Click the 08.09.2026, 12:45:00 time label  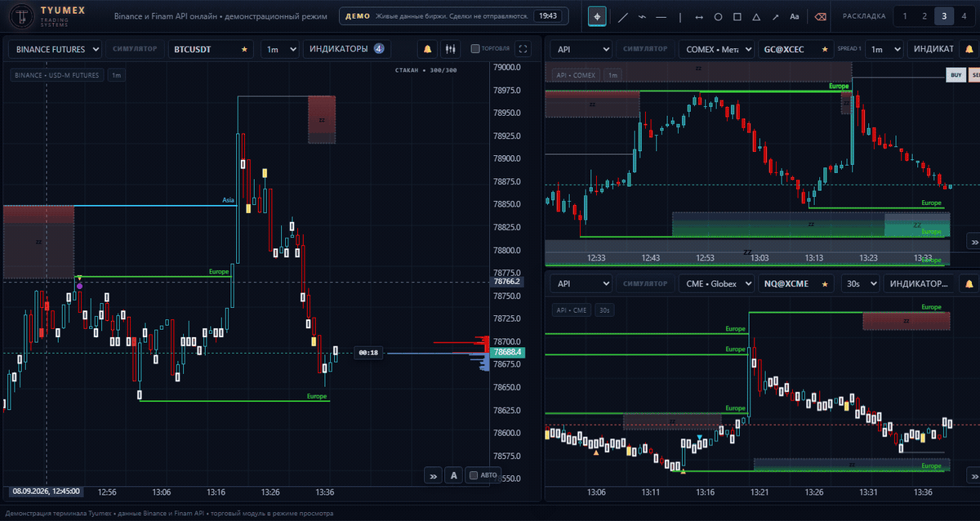click(46, 492)
